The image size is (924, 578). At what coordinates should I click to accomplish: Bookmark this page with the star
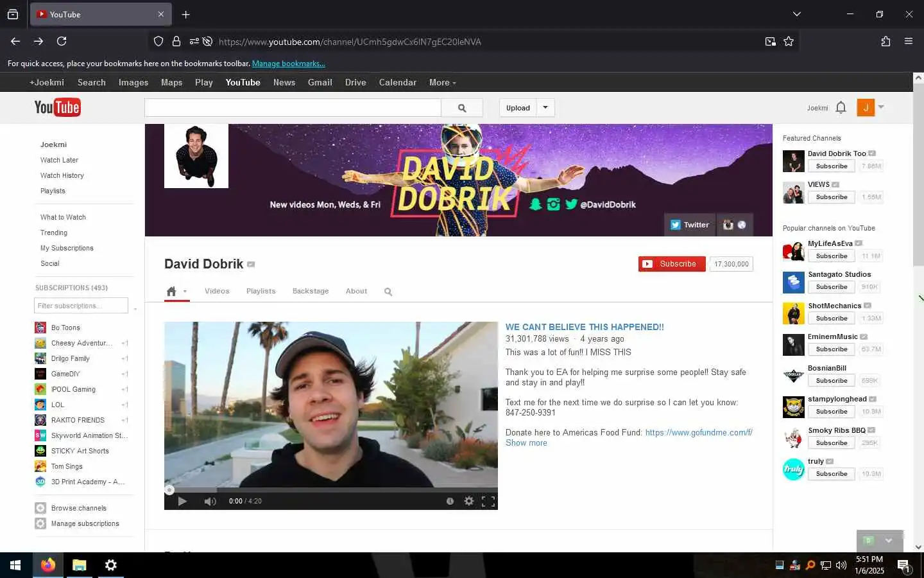(789, 41)
